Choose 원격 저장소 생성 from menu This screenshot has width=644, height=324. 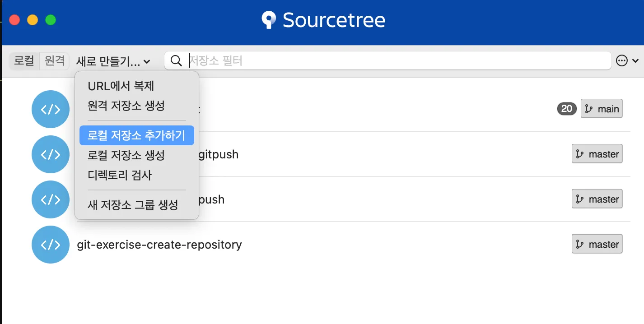[137, 106]
